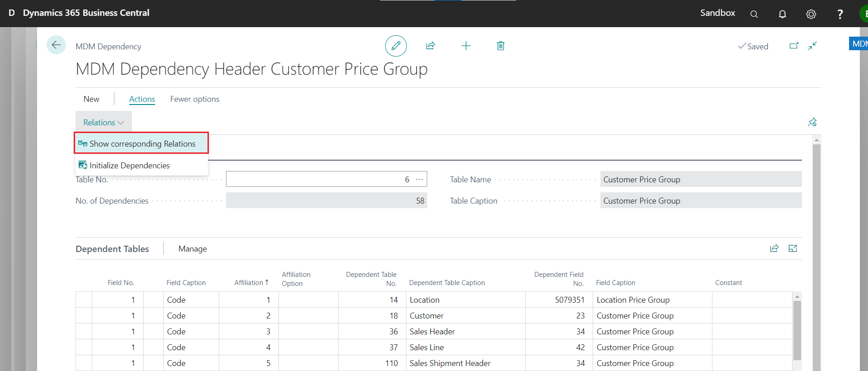Sort by Affiliation column header

pyautogui.click(x=251, y=282)
